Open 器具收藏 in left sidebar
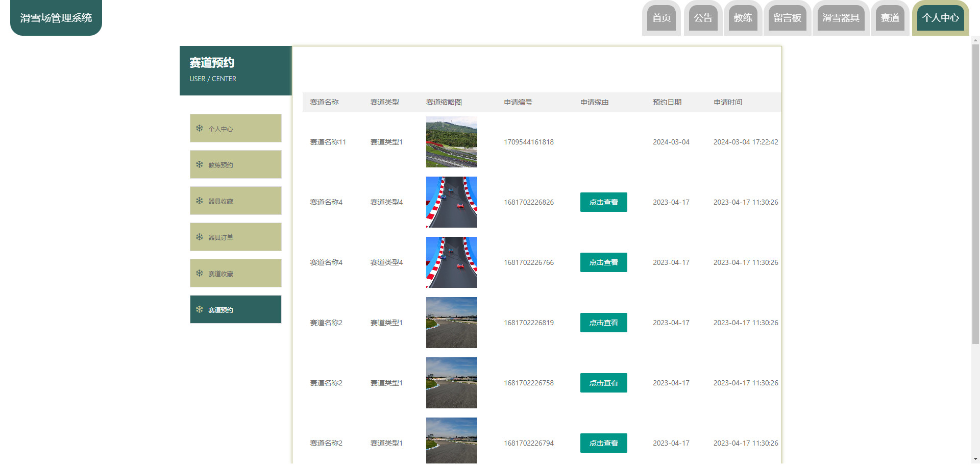The image size is (980, 465). (x=236, y=201)
